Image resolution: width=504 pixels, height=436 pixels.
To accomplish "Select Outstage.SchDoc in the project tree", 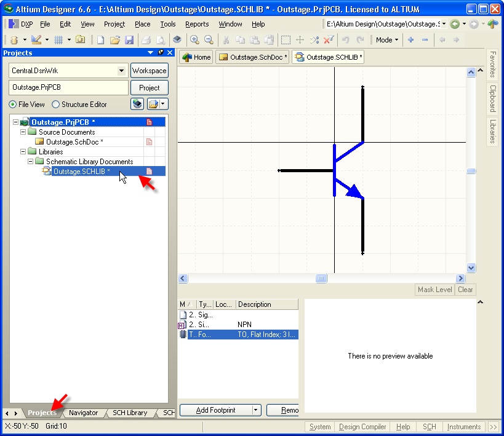I will [74, 142].
